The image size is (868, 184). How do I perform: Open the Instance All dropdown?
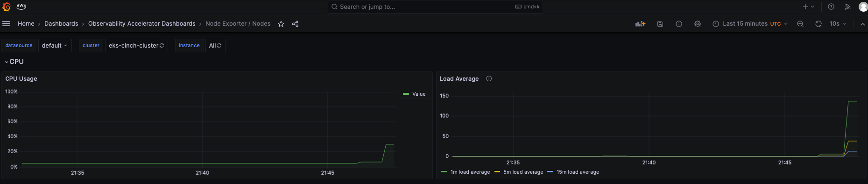point(215,45)
